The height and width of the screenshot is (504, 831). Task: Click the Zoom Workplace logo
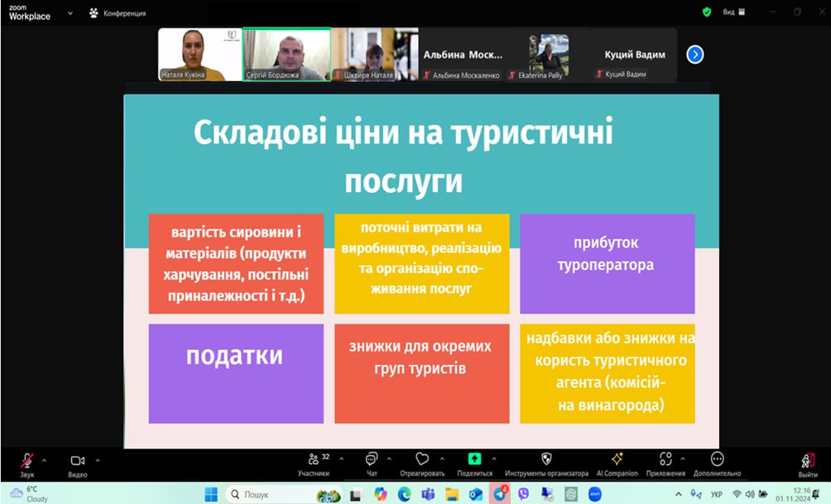(x=30, y=12)
